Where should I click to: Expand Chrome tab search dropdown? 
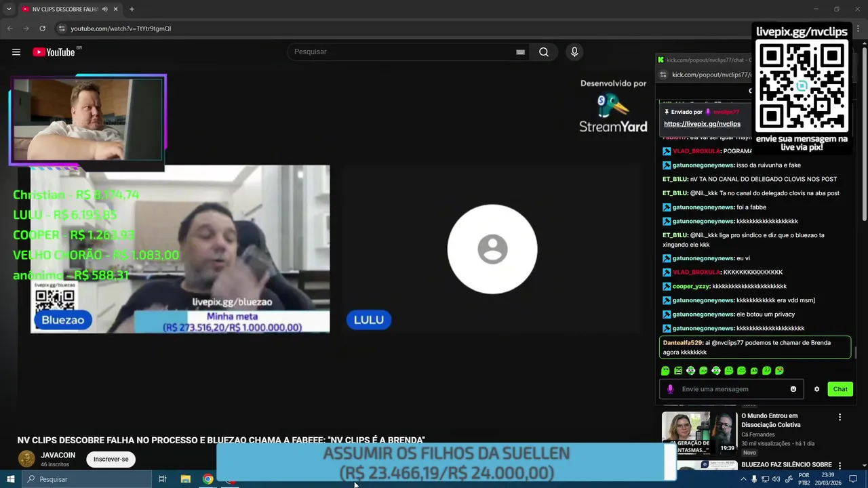pos(9,9)
